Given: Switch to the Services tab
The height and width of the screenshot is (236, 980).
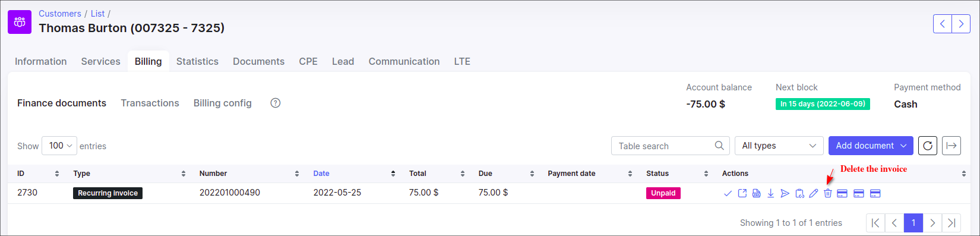Looking at the screenshot, I should pos(100,61).
